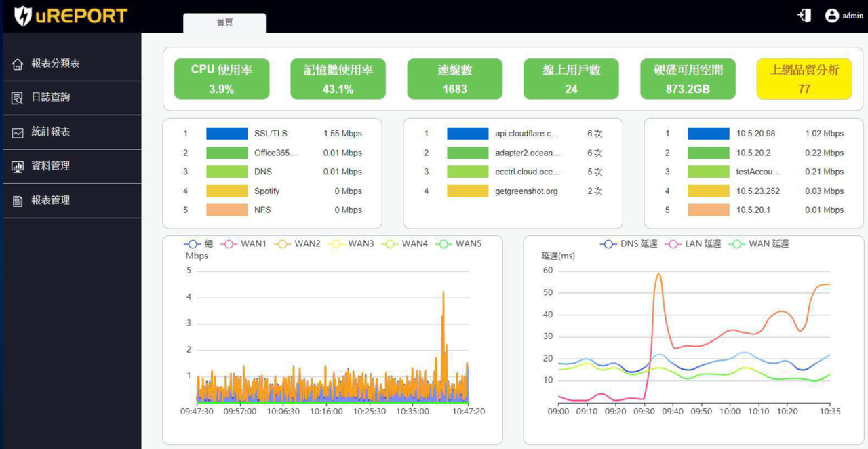Click the document icon beside 報表管理

[x=18, y=201]
